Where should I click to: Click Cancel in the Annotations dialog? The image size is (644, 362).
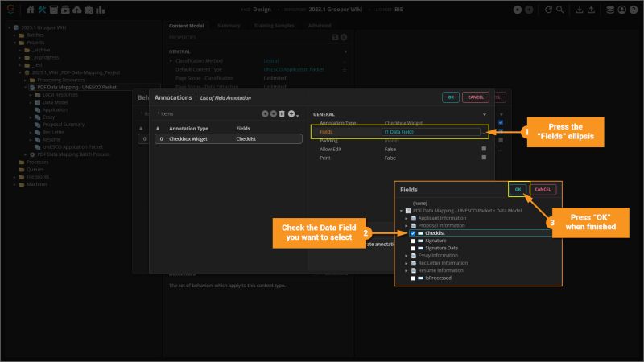[x=476, y=97]
